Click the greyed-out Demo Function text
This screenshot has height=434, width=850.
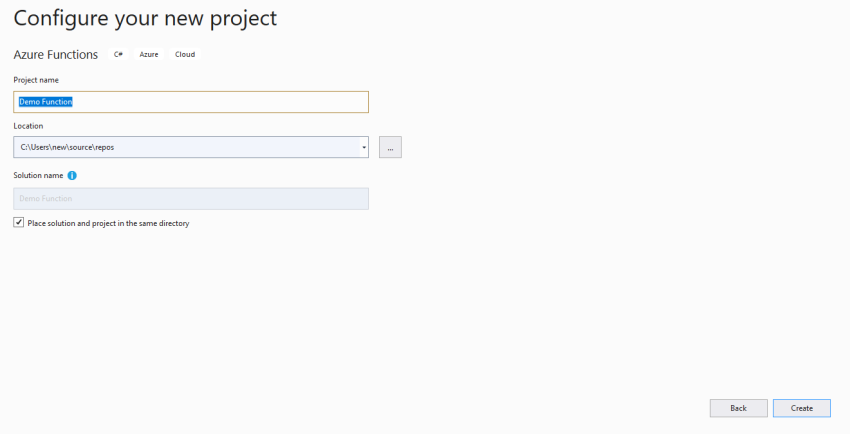(x=46, y=199)
